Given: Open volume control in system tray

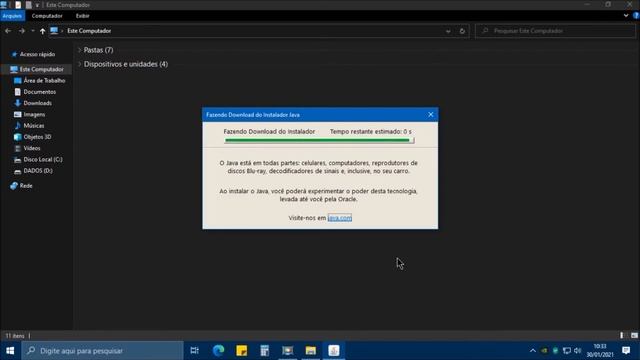Looking at the screenshot, I should click(x=577, y=351).
